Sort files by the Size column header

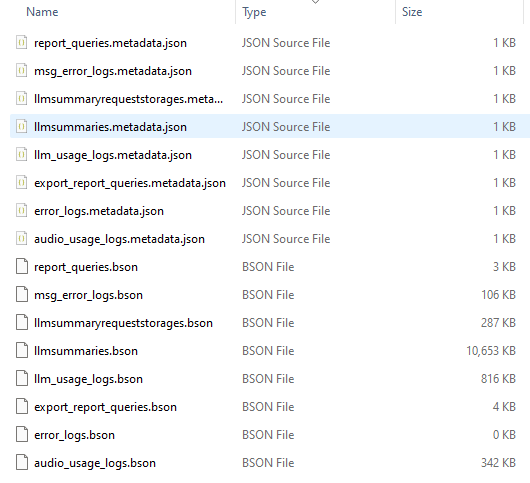tap(412, 12)
